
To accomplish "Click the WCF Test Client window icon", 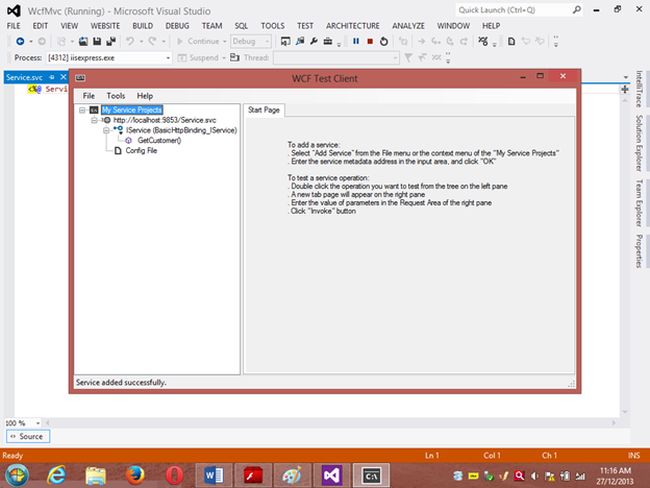I will pyautogui.click(x=80, y=78).
